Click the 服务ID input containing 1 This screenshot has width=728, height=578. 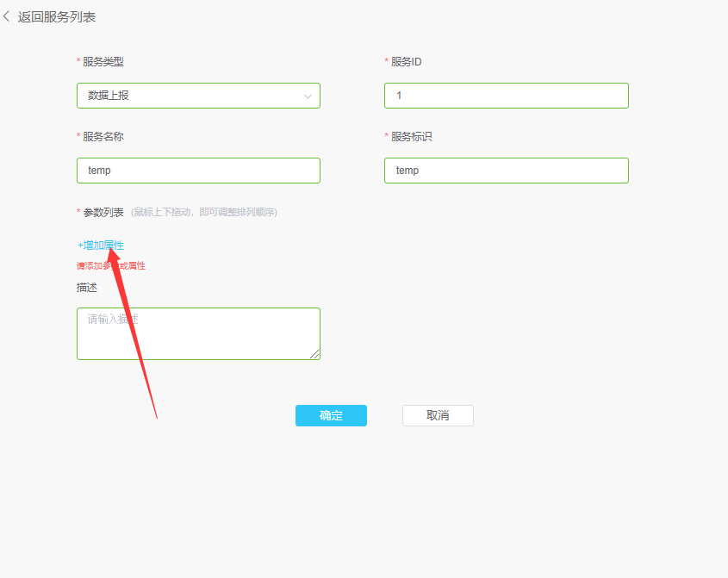pos(506,96)
